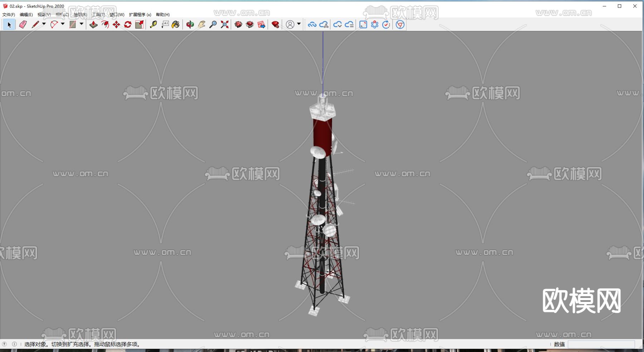The image size is (644, 352).
Task: Pick the Rotate tool
Action: pos(128,24)
